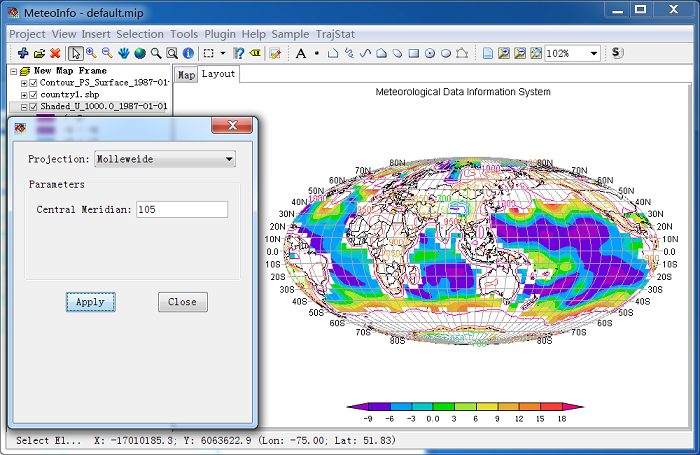The width and height of the screenshot is (700, 455).
Task: Open the Selection menu
Action: click(140, 34)
